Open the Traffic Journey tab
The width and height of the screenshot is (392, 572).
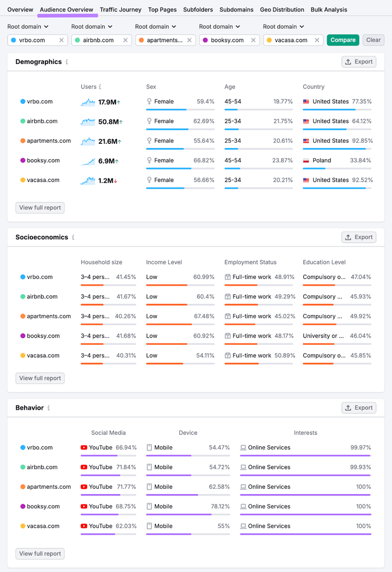point(121,10)
